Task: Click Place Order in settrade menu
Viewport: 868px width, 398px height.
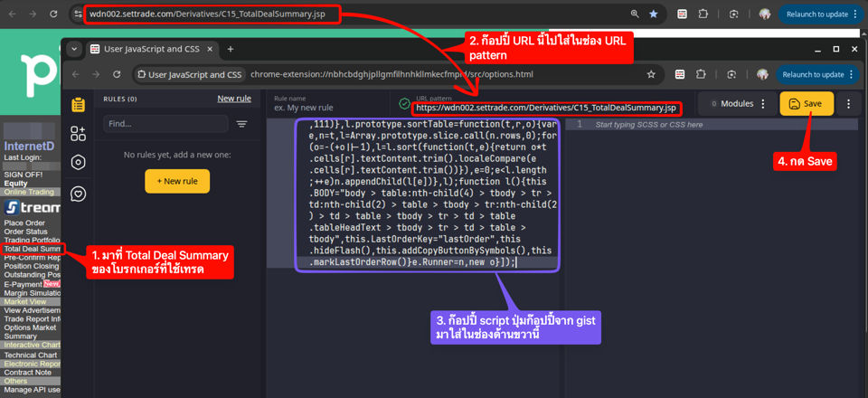Action: tap(25, 223)
